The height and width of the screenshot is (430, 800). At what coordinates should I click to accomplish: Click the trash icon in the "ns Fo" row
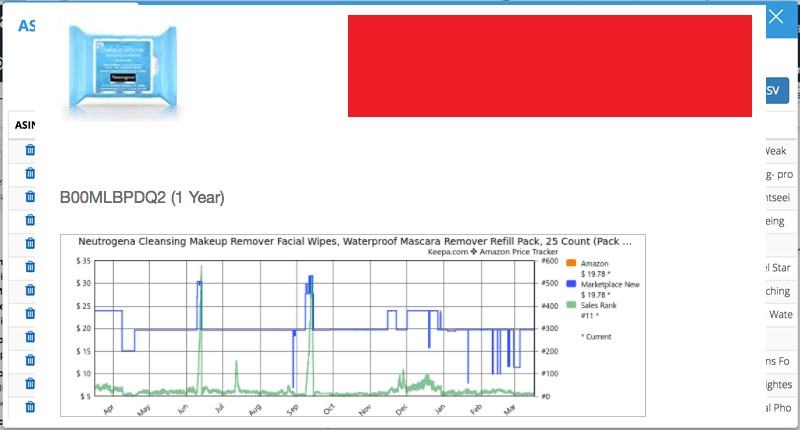(x=30, y=360)
